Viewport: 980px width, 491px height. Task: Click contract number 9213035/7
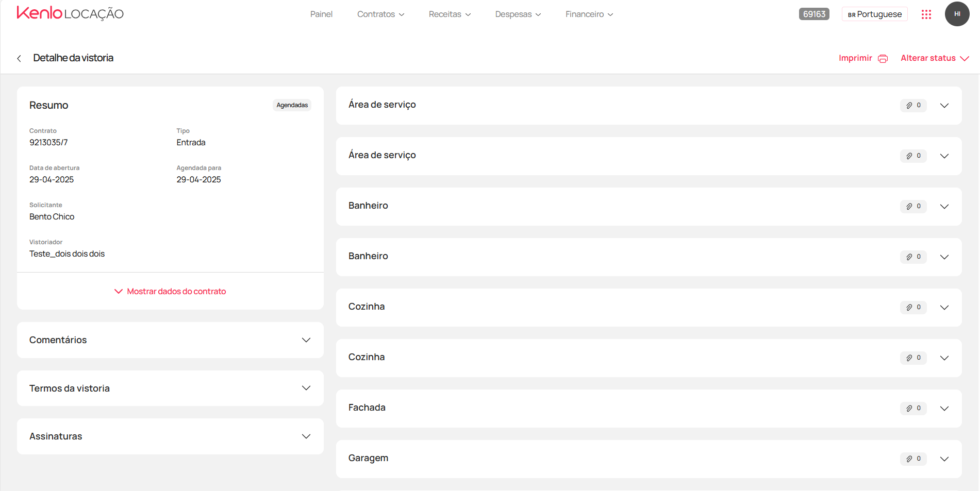click(x=48, y=143)
